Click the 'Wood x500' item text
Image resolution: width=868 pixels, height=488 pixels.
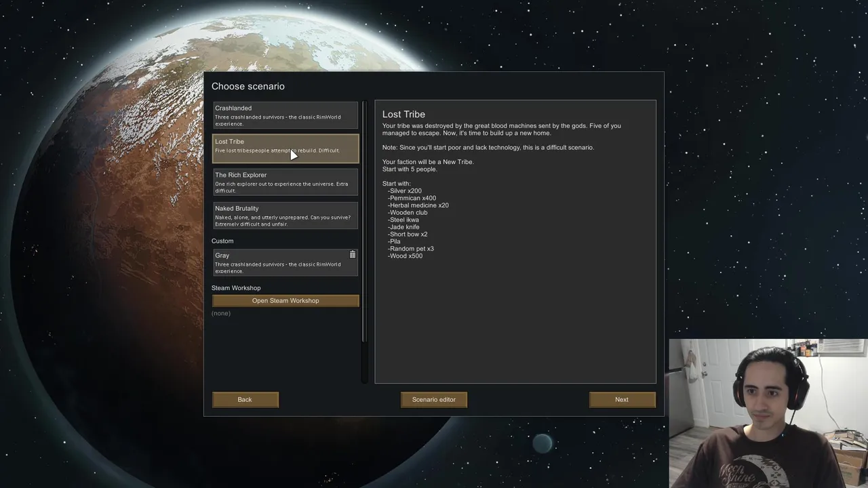coord(406,256)
